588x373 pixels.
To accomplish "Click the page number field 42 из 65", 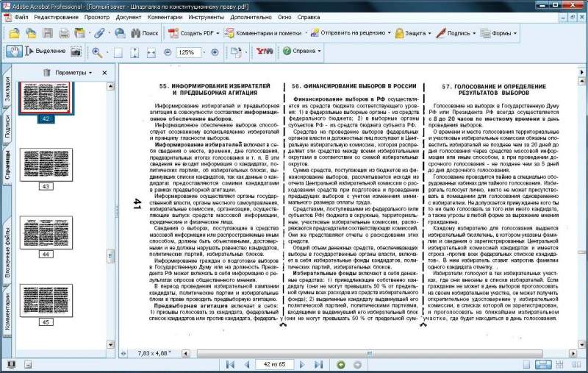I will click(274, 364).
